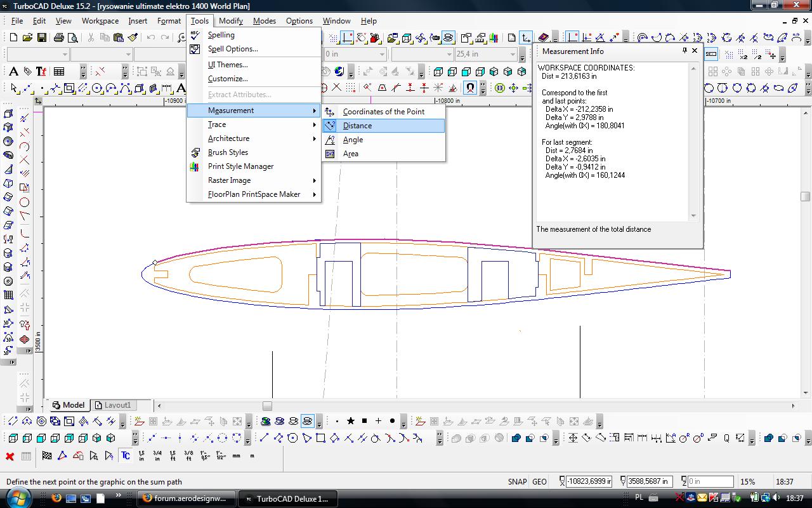Screen dimensions: 812x508
Task: Open TurboCAD Deluxe in Windows taskbar
Action: (x=286, y=498)
